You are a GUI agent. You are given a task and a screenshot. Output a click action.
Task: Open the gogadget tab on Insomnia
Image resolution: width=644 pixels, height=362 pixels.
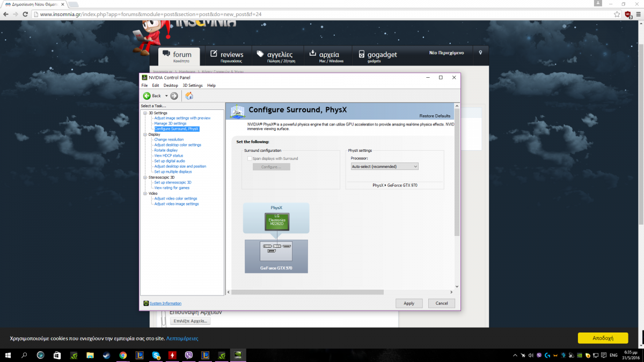378,56
